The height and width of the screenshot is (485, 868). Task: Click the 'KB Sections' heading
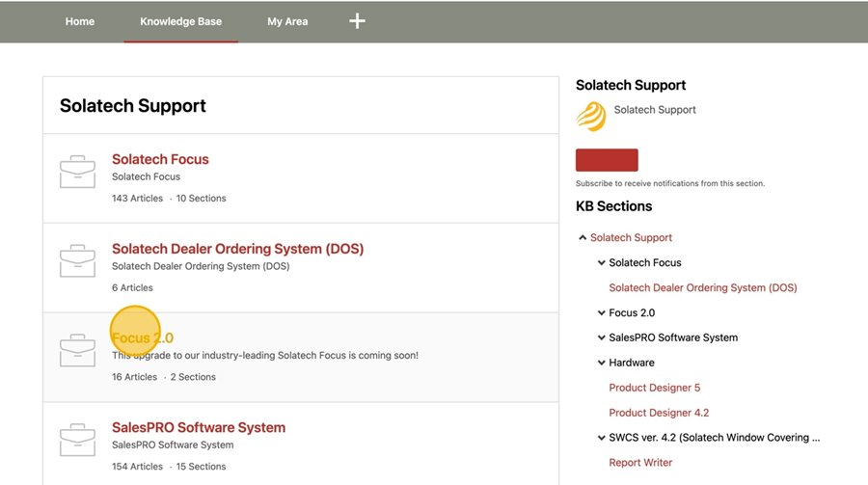tap(614, 206)
